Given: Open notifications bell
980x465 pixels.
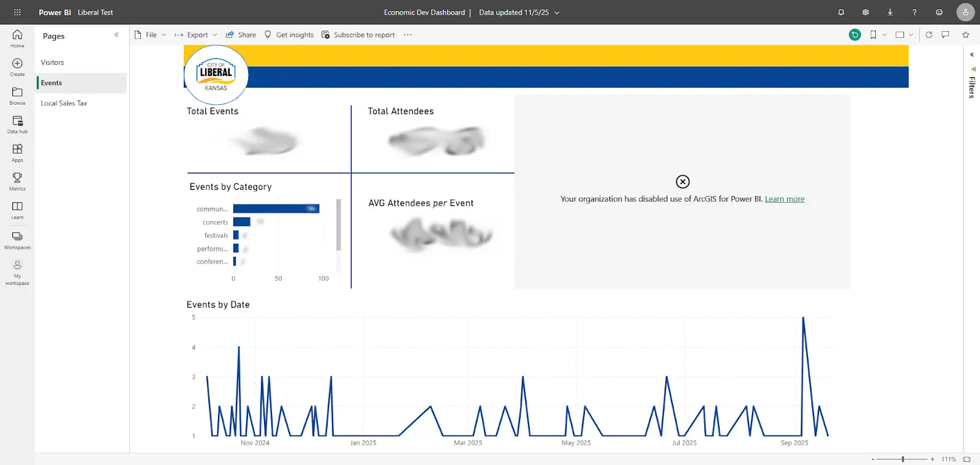Looking at the screenshot, I should coord(841,12).
